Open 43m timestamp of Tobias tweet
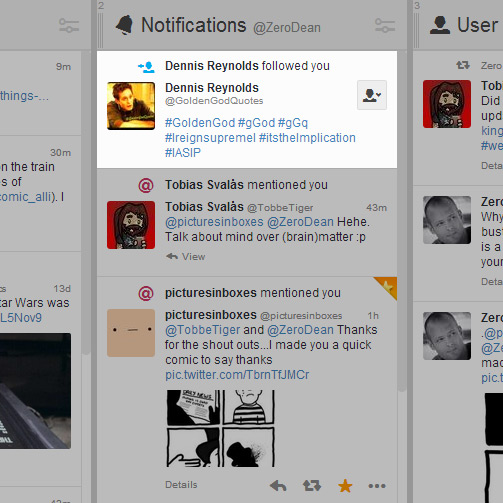The height and width of the screenshot is (503, 503). point(376,208)
